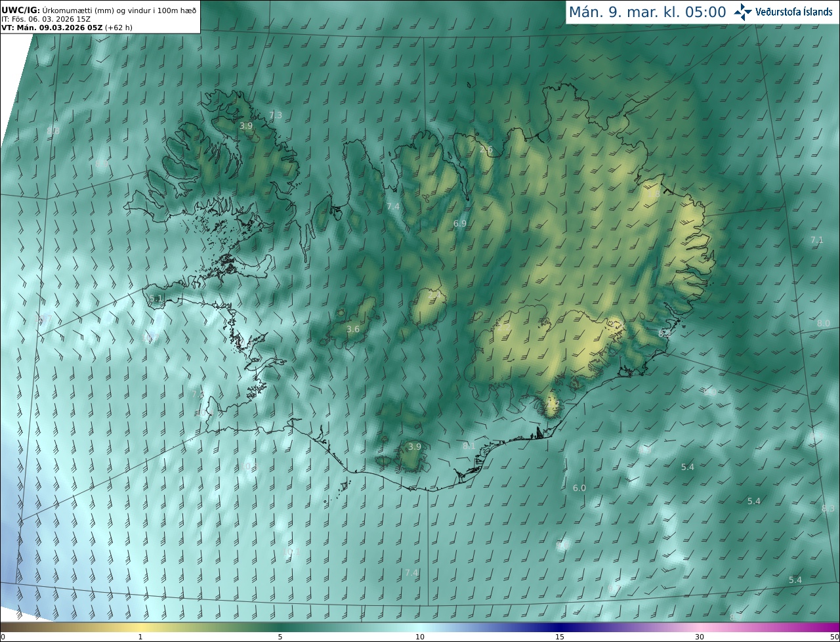Click the 2.6 value in north Iceland
The image size is (840, 642).
(x=486, y=150)
